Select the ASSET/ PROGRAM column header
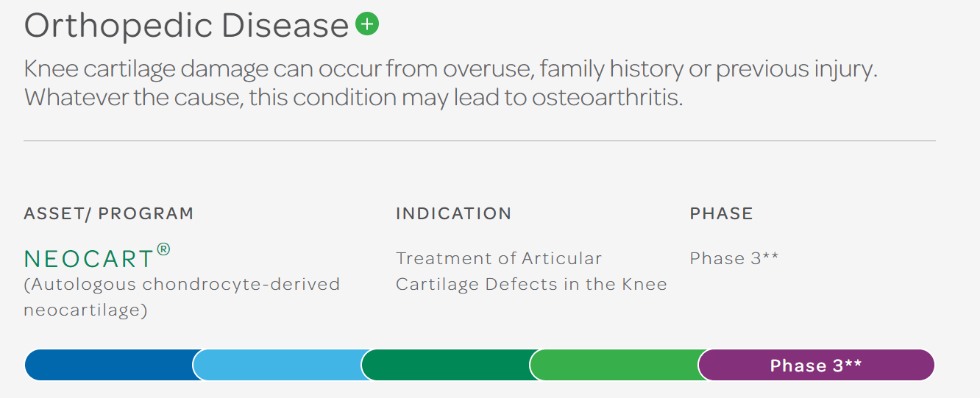980x398 pixels. 109,214
